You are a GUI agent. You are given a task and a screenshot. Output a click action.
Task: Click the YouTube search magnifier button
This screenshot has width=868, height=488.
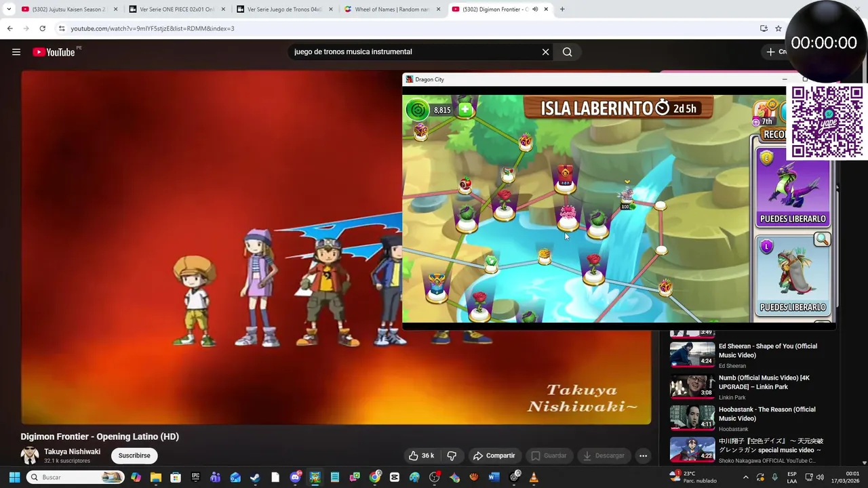568,52
